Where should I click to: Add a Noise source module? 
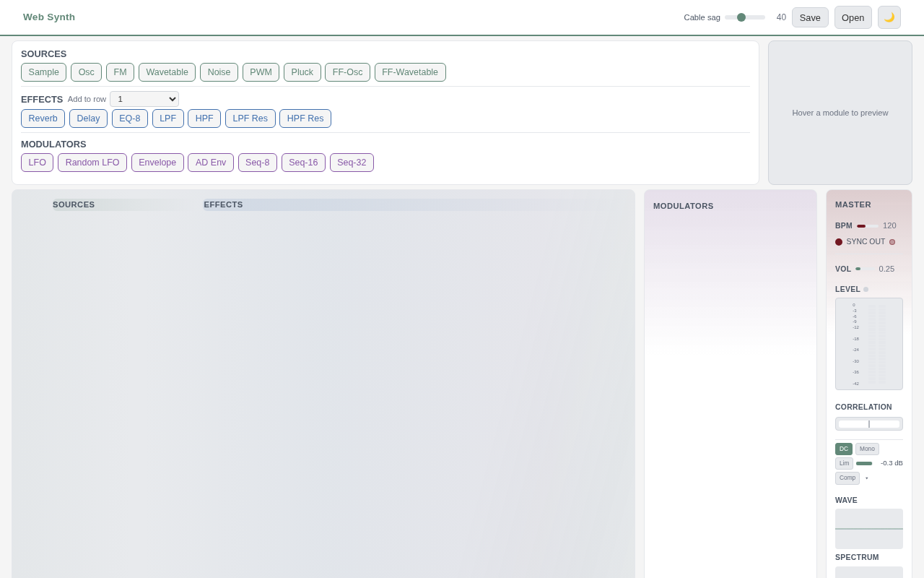[219, 72]
